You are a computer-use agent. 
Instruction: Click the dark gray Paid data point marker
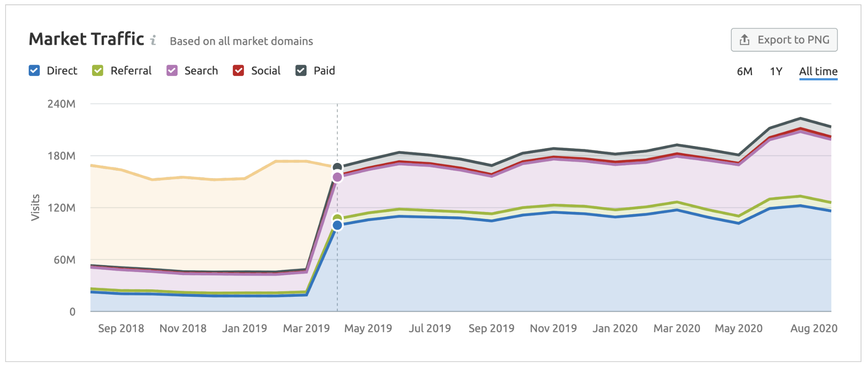pos(337,167)
